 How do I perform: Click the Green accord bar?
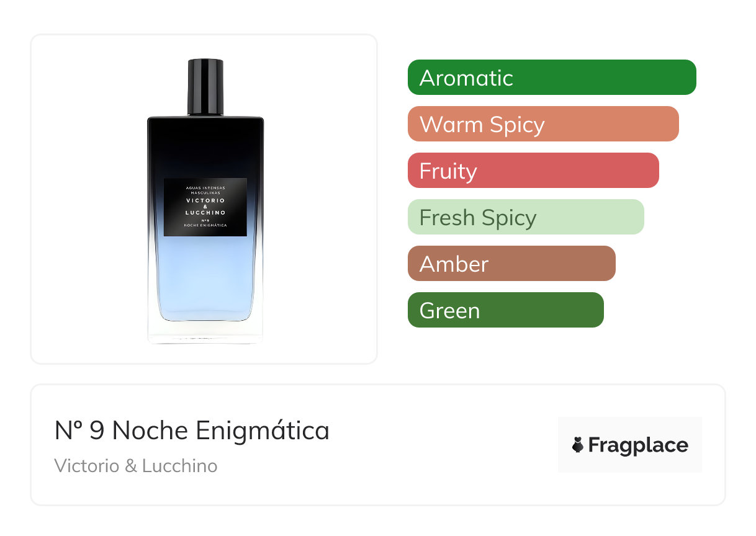506,310
